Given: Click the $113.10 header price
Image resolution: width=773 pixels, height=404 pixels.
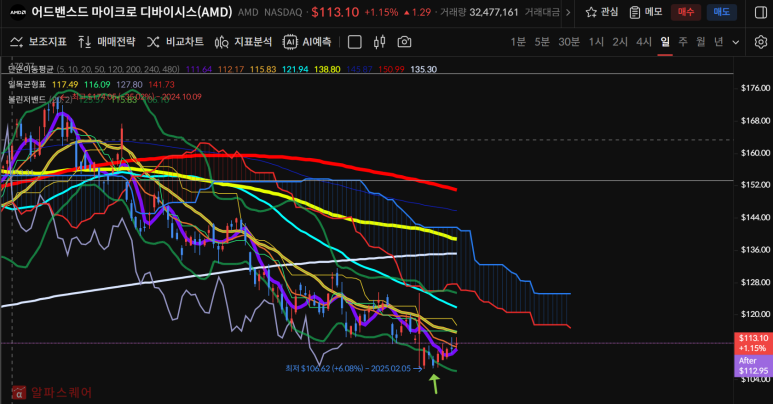Looking at the screenshot, I should [335, 12].
